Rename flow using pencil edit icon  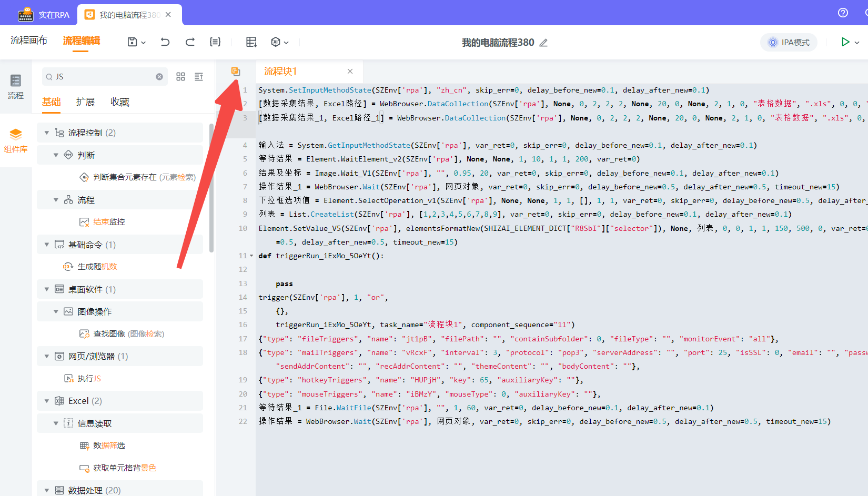(543, 43)
